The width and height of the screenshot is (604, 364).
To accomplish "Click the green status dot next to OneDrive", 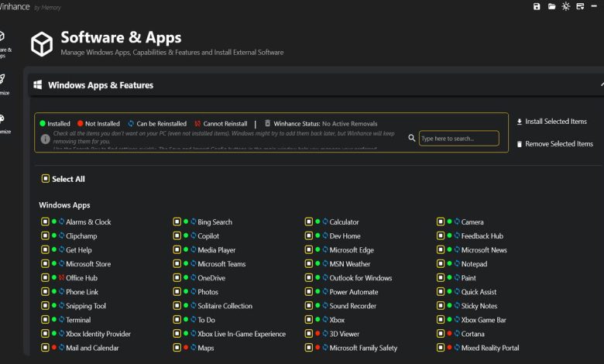I will point(186,277).
